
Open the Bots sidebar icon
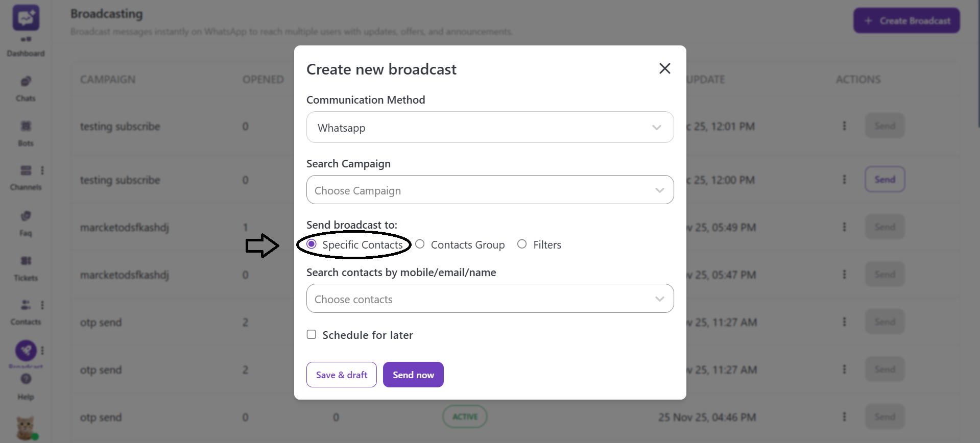[26, 127]
